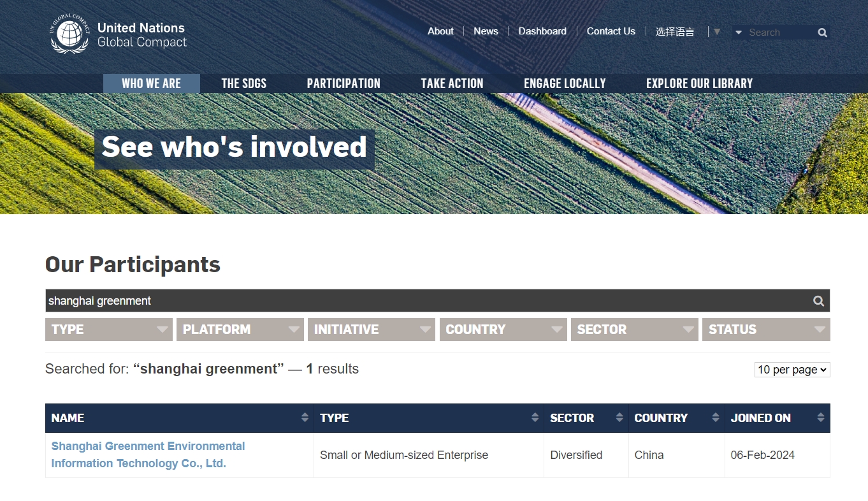Viewport: 868px width, 501px height.
Task: Open the language triangle next to 选择语言
Action: point(717,31)
